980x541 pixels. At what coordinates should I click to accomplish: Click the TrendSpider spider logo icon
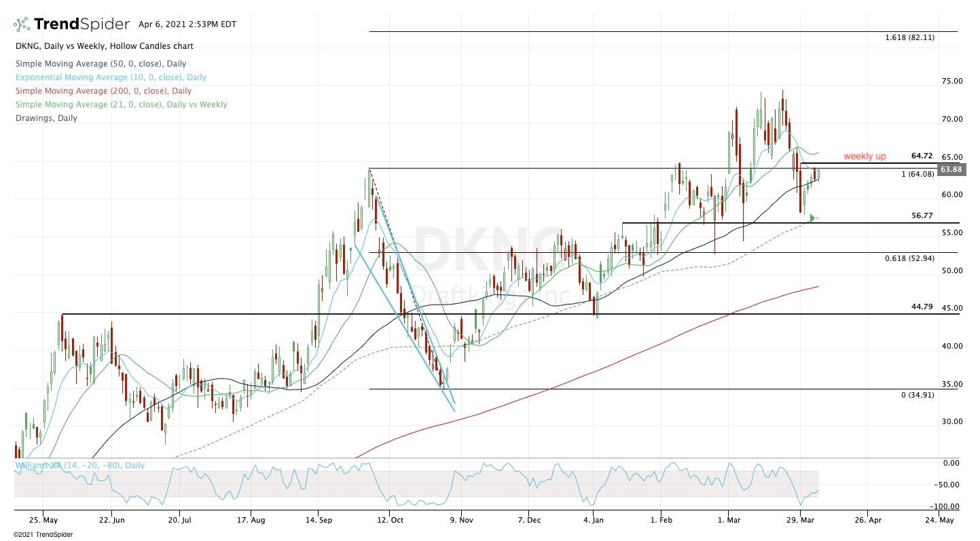click(21, 25)
